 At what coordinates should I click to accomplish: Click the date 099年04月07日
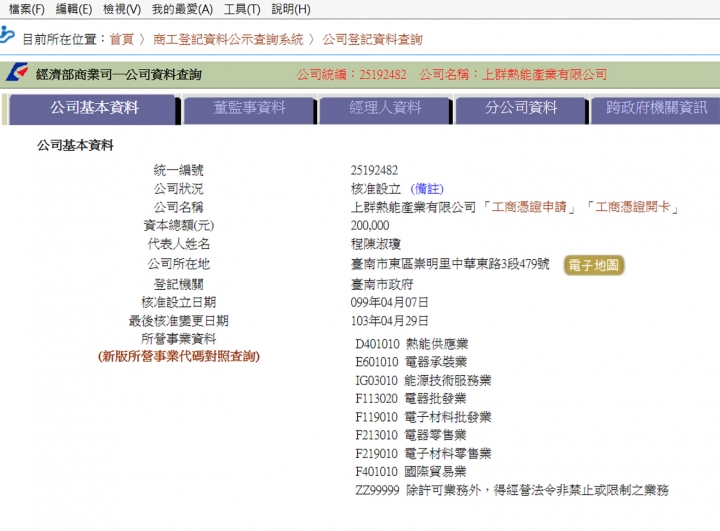coord(389,302)
